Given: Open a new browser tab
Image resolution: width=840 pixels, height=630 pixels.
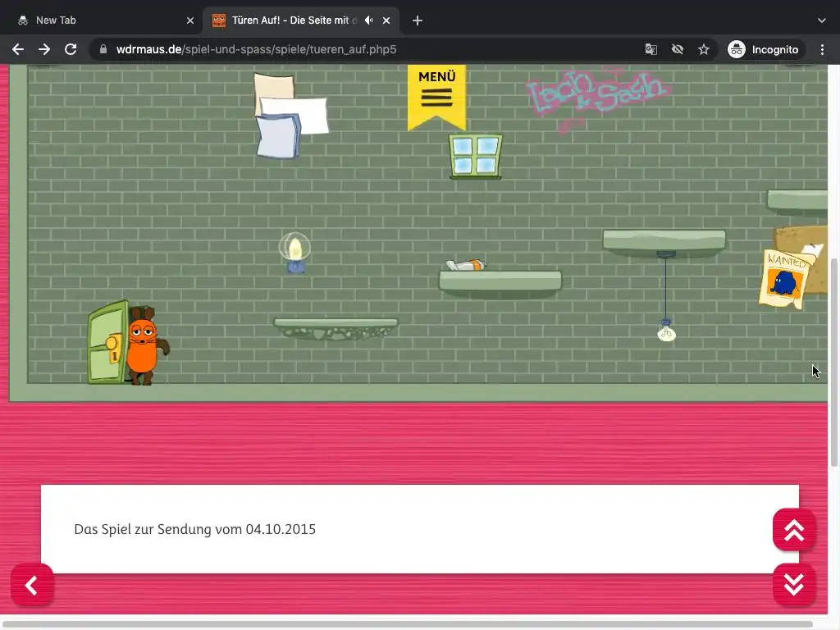Looking at the screenshot, I should click(x=418, y=21).
